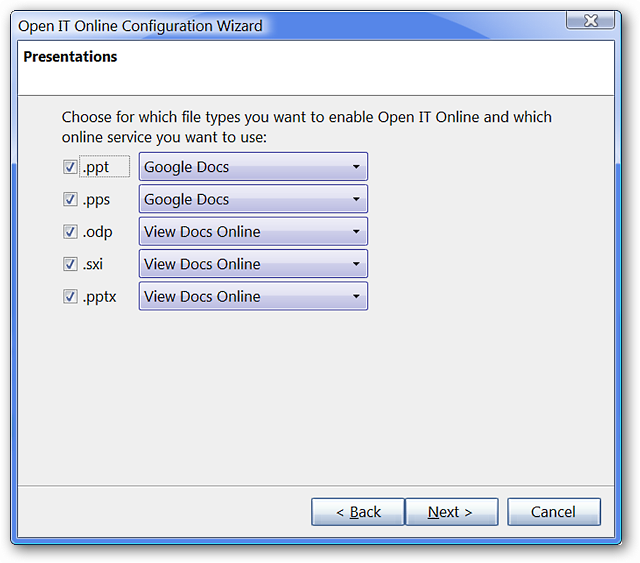Open the .odp View Docs Online dropdown
The width and height of the screenshot is (640, 563).
click(x=253, y=231)
